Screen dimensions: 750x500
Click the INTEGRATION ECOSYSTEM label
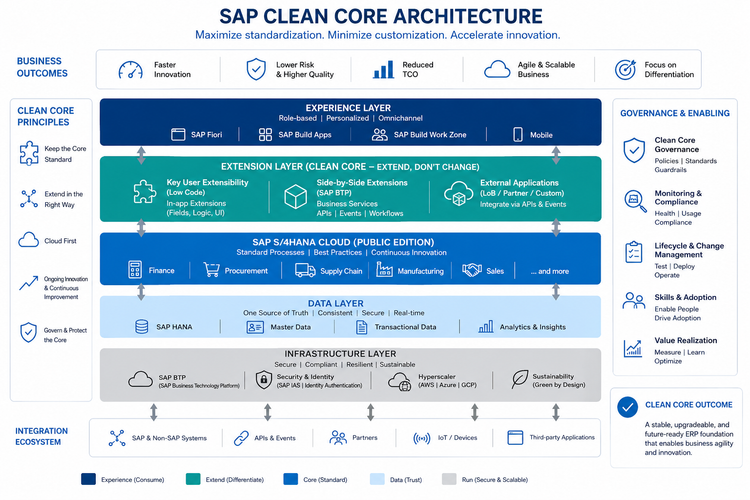(42, 436)
